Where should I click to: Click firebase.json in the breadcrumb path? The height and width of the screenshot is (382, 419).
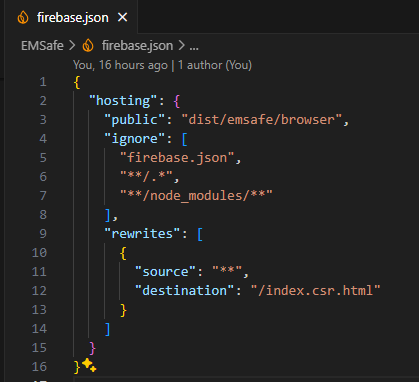coord(137,46)
